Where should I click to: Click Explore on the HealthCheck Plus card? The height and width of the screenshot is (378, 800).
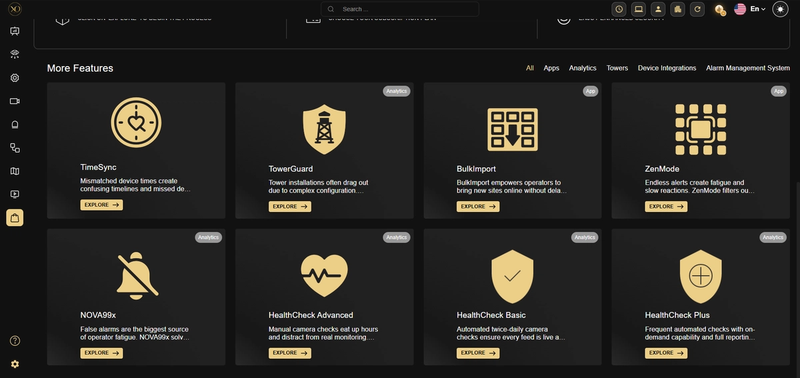pyautogui.click(x=666, y=353)
